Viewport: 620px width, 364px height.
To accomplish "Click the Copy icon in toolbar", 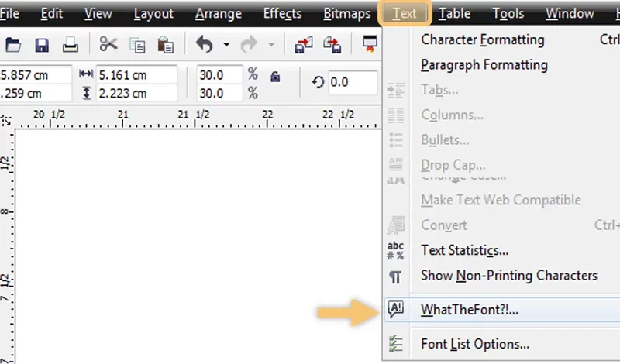I will 137,45.
